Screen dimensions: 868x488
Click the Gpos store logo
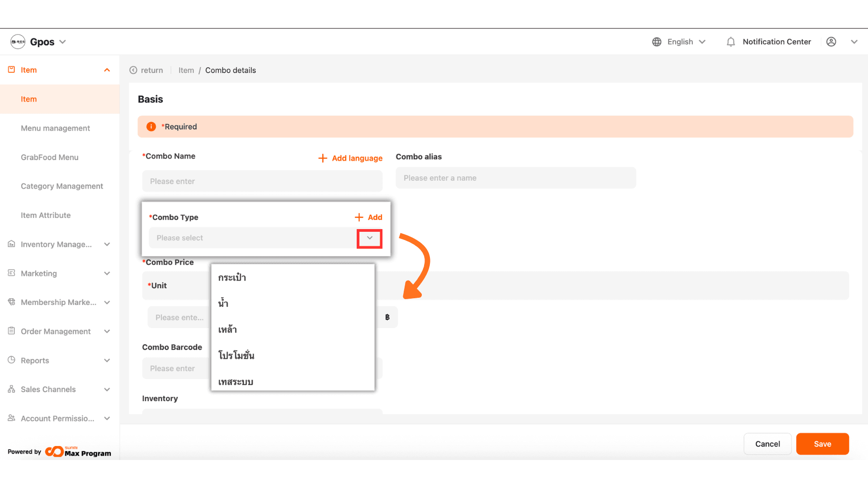[x=18, y=42]
